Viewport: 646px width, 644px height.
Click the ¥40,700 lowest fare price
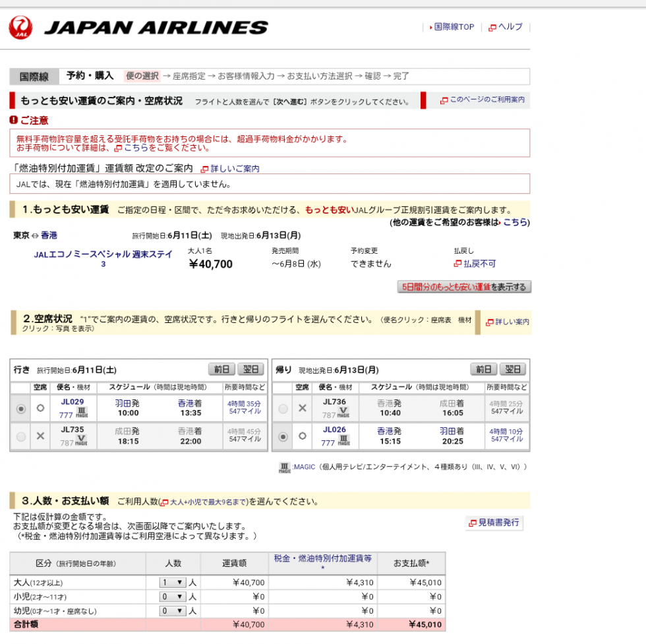[x=210, y=264]
